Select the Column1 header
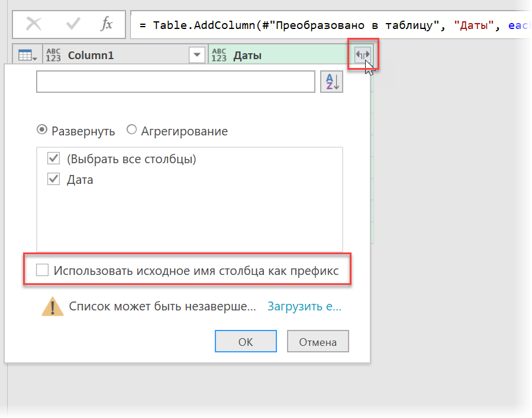 point(126,55)
